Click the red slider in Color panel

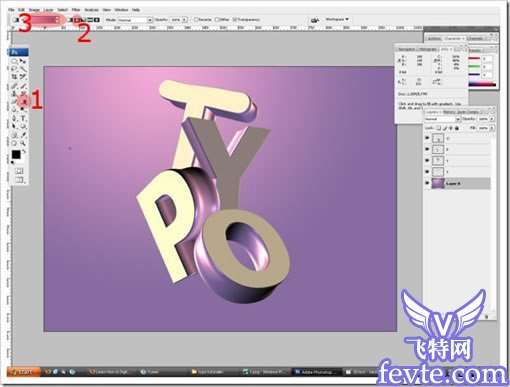[474, 59]
